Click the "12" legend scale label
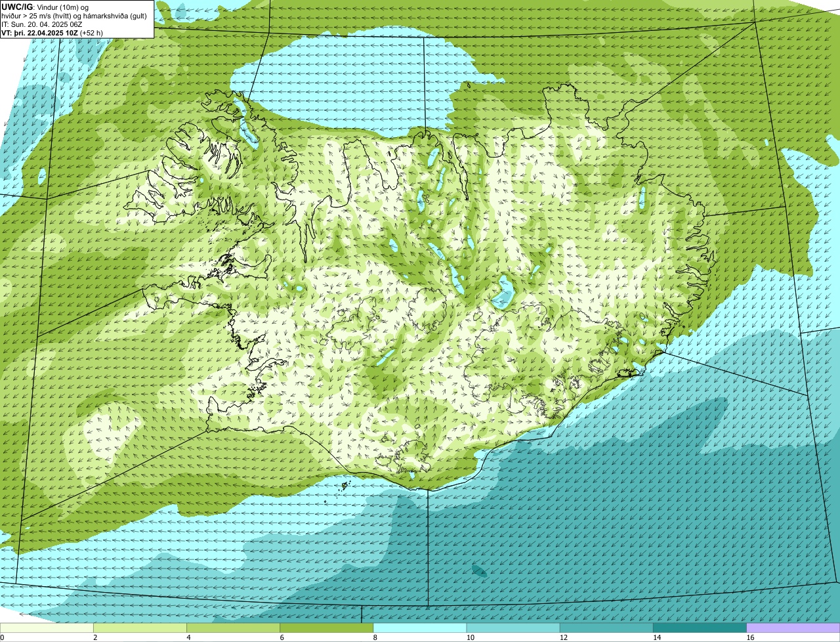The height and width of the screenshot is (642, 840). point(563,637)
